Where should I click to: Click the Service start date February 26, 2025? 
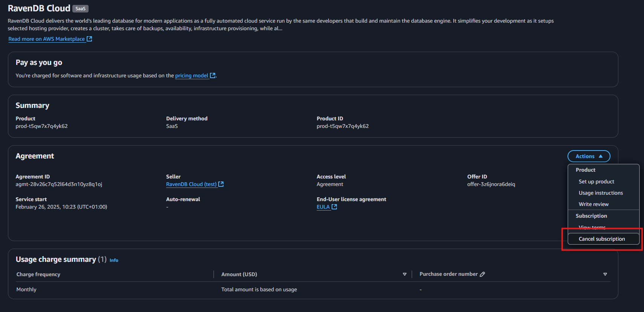point(61,207)
